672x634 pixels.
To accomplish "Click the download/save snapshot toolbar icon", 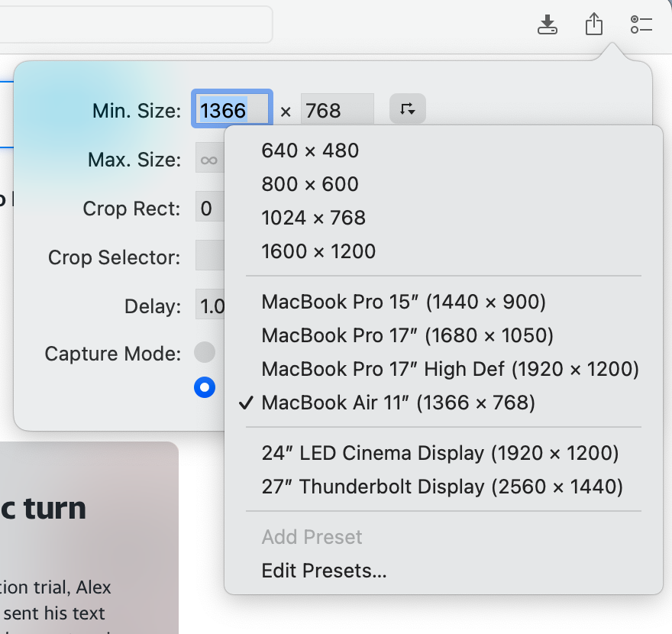I will click(x=548, y=24).
